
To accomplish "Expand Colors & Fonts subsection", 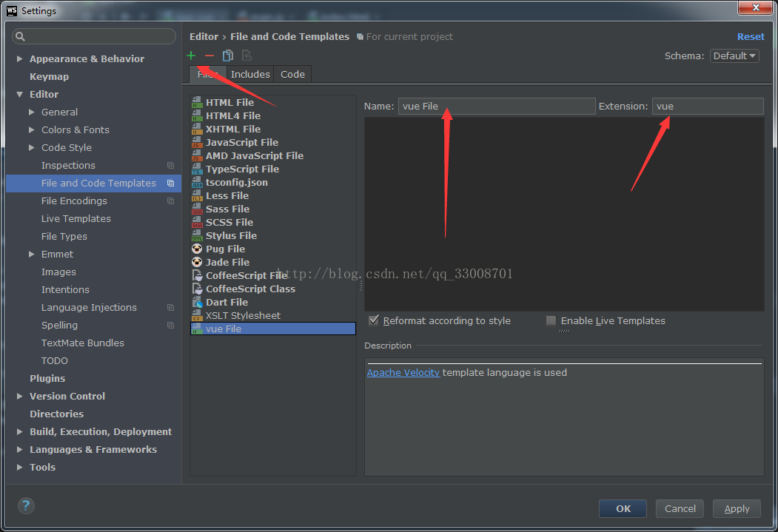I will (x=31, y=130).
